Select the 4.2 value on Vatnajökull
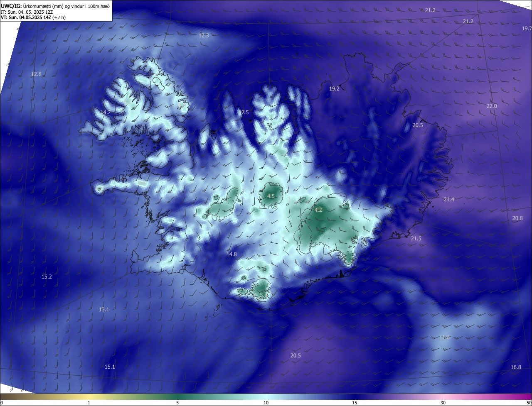532x406 pixels. coord(318,210)
